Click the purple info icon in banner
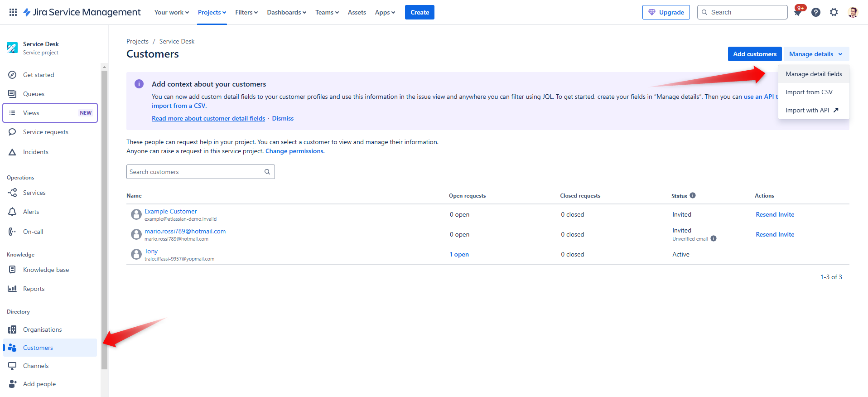 pyautogui.click(x=139, y=84)
